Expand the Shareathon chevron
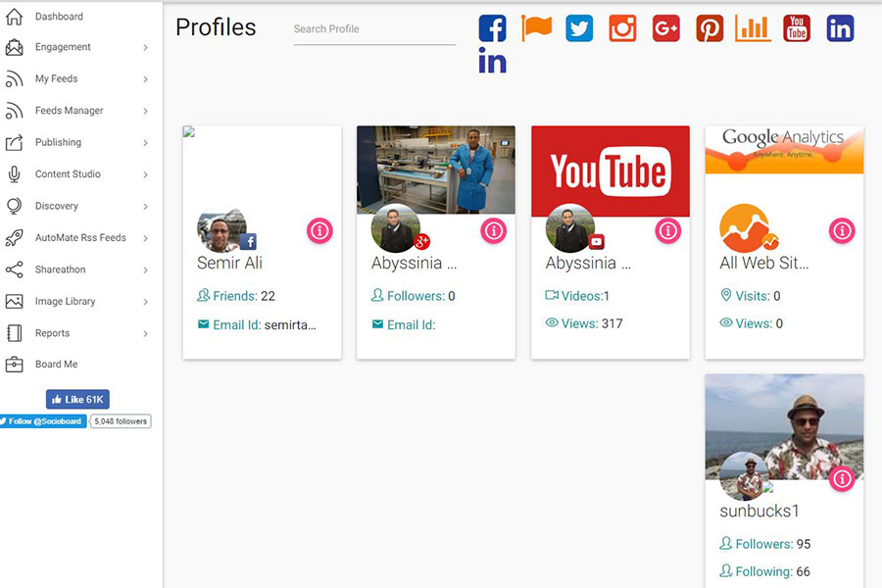This screenshot has height=588, width=882. click(146, 270)
